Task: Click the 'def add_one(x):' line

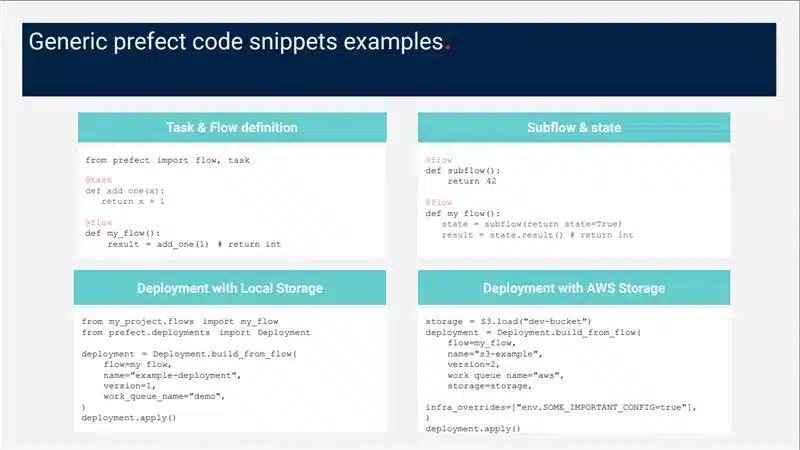Action: tap(125, 191)
